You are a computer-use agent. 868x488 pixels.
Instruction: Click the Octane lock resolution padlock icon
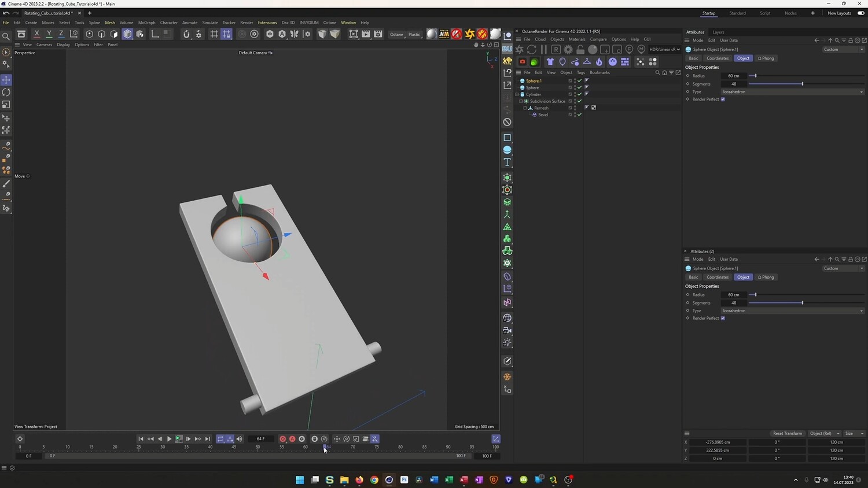click(x=580, y=50)
